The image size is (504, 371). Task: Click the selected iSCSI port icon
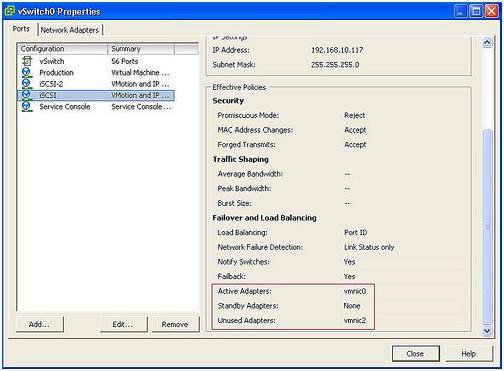tap(27, 95)
